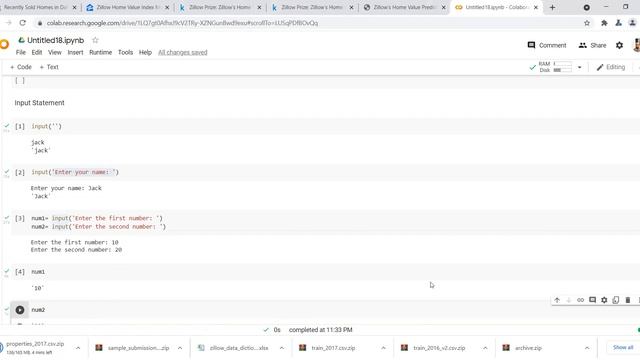Open notebook settings gear in header

click(619, 45)
